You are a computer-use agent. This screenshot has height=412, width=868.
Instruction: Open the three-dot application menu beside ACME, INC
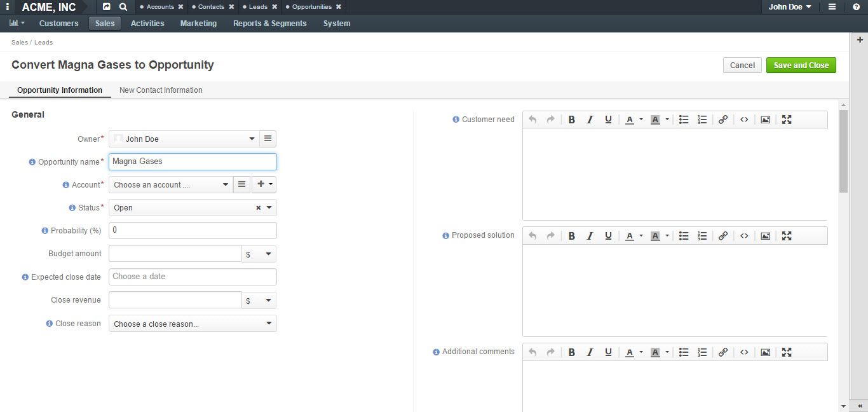(7, 7)
